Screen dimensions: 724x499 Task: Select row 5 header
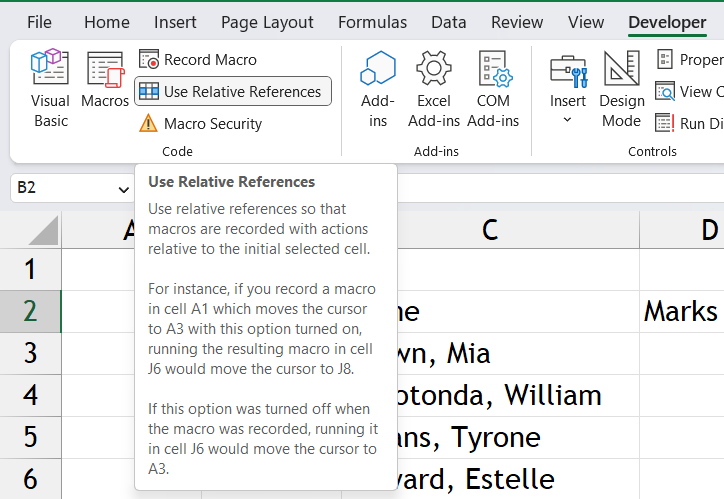click(30, 438)
